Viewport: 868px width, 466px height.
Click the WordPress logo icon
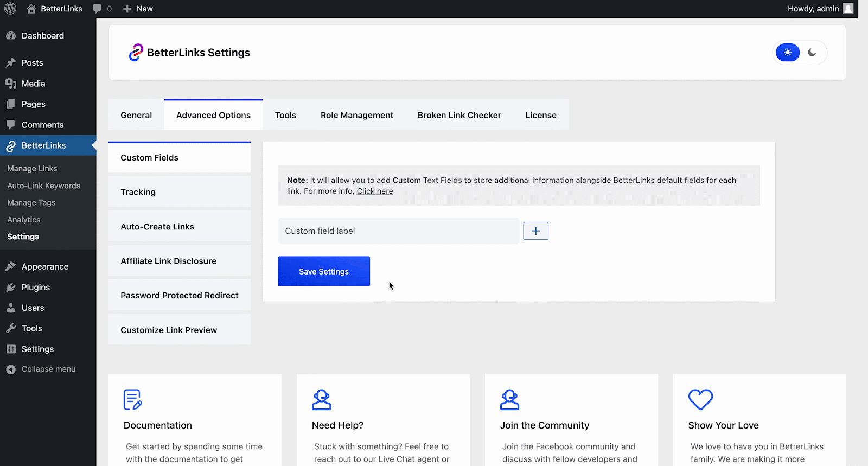click(10, 9)
